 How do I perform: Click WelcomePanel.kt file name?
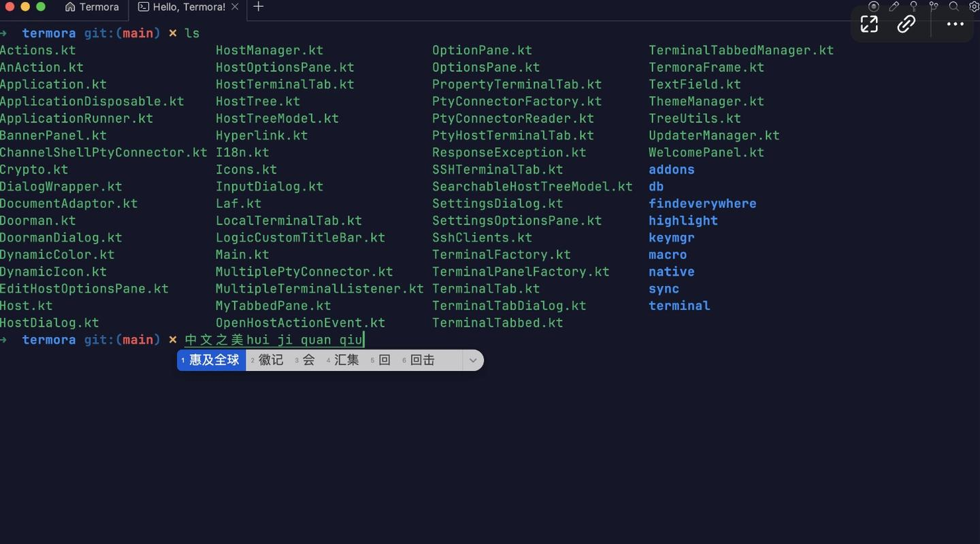(706, 153)
